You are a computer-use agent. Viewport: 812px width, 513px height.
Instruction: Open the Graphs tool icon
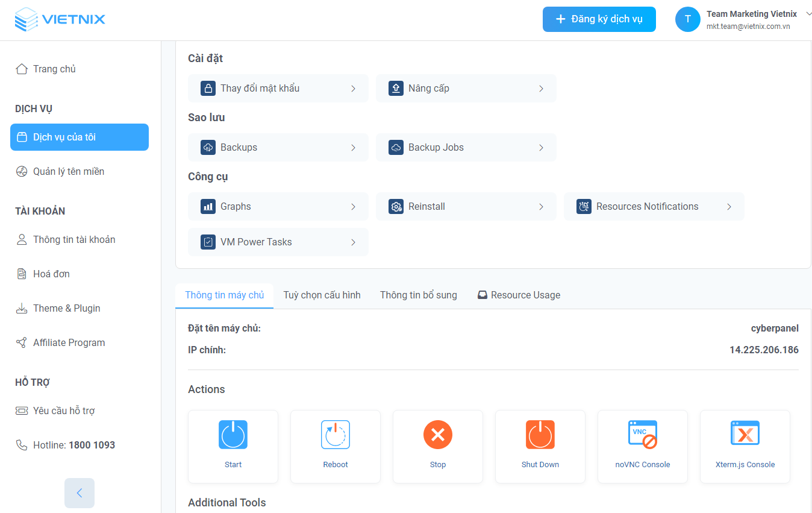[x=208, y=206]
